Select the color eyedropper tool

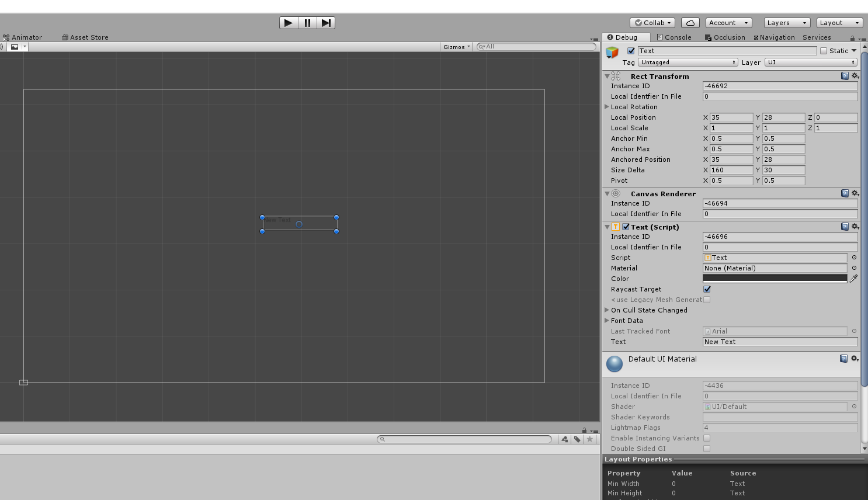pyautogui.click(x=853, y=279)
